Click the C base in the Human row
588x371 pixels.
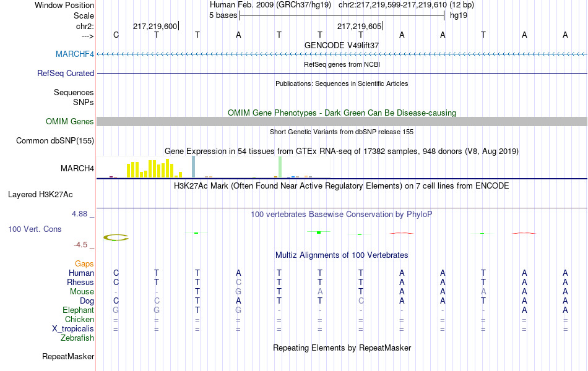[x=116, y=273]
